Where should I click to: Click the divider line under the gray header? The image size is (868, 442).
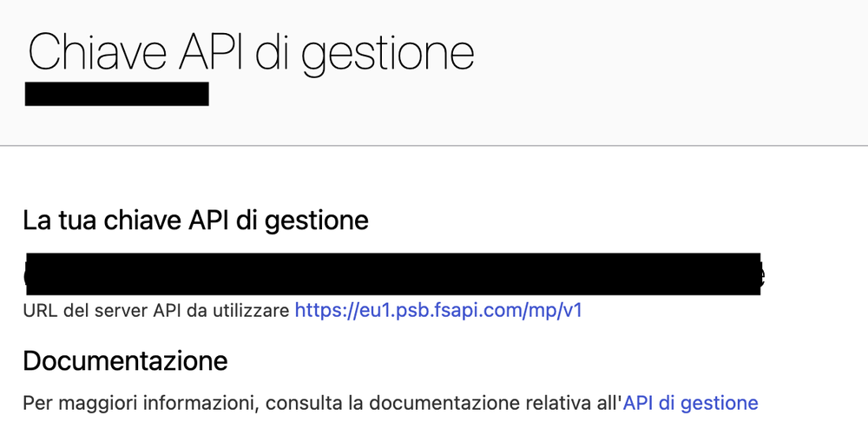pyautogui.click(x=434, y=146)
